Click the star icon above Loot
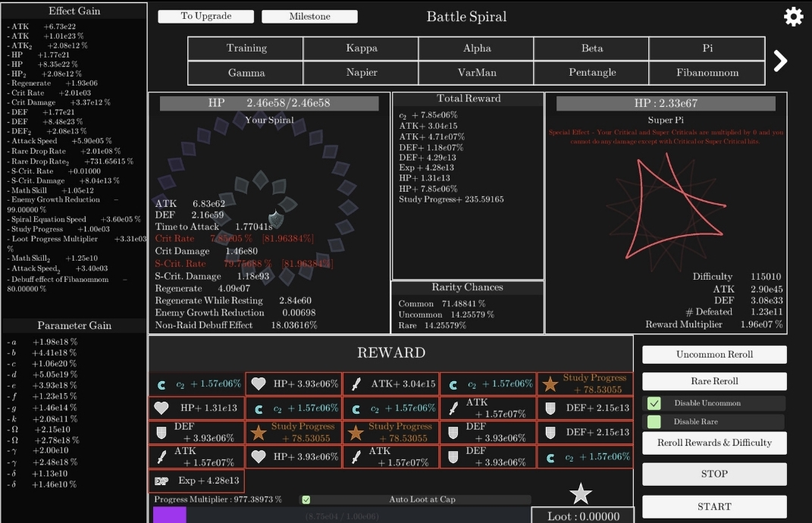The image size is (812, 523). tap(581, 493)
